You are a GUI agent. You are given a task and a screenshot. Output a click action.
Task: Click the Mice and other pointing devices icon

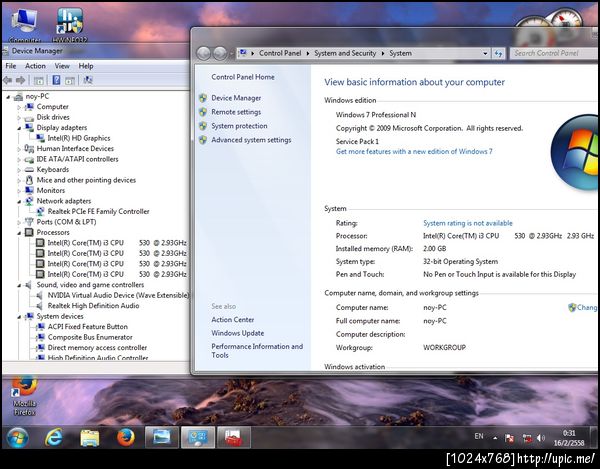29,180
